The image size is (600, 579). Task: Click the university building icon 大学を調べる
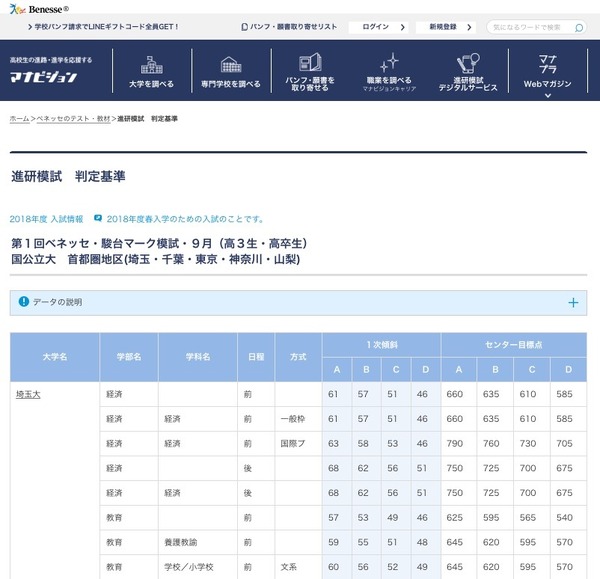152,64
